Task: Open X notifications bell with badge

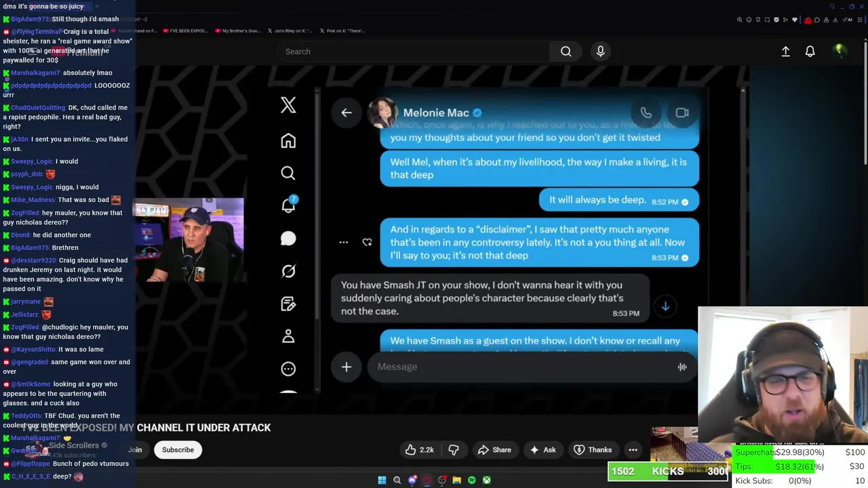Action: coord(289,205)
